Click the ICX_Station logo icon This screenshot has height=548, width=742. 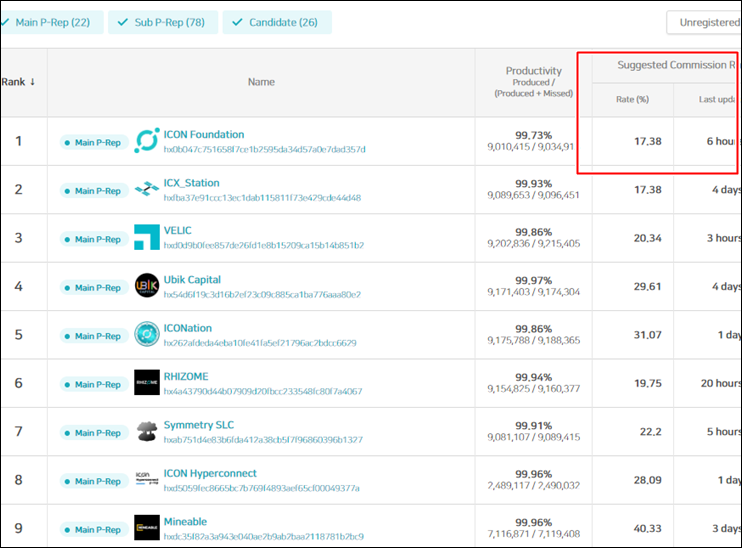(x=147, y=189)
